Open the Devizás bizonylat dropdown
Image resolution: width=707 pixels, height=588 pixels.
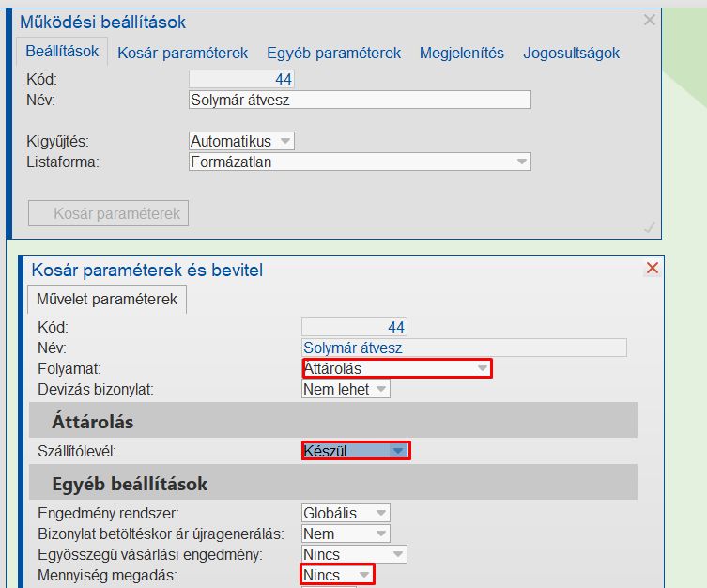380,389
